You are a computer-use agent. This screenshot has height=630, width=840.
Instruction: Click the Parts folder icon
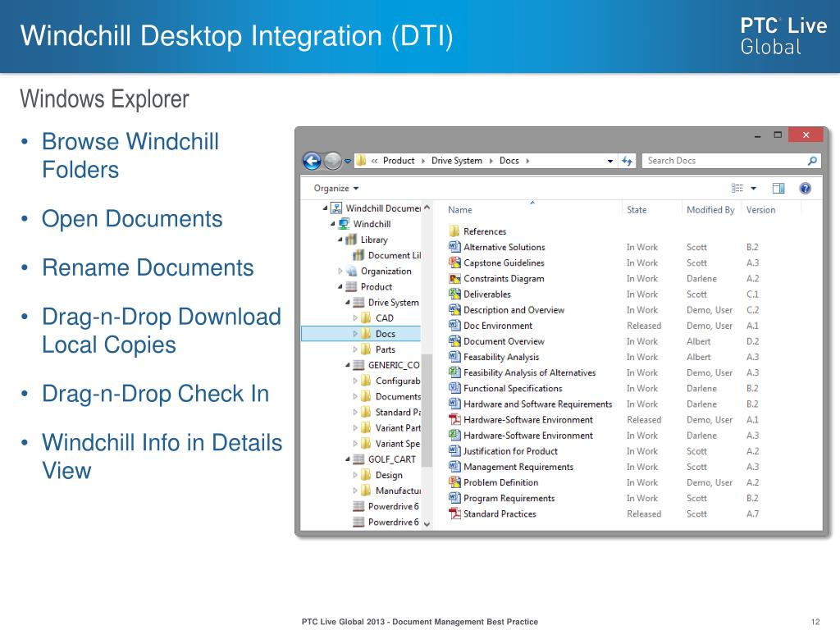pos(367,349)
